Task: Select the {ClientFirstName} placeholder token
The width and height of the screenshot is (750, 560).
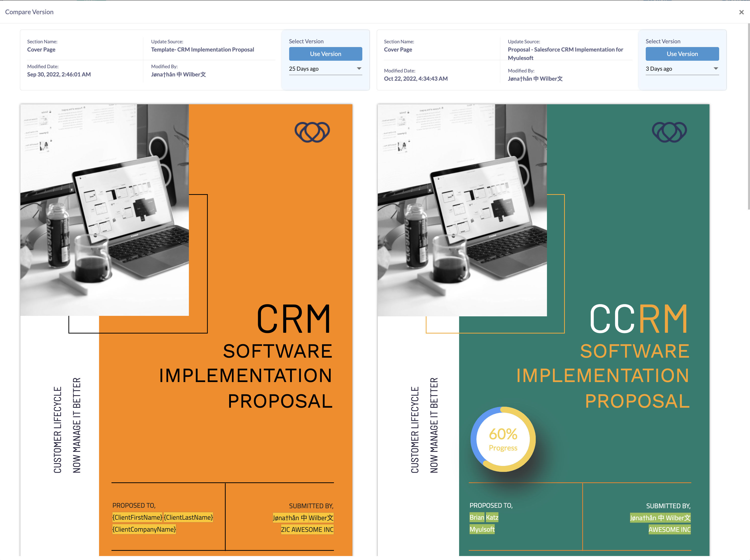Action: click(137, 517)
